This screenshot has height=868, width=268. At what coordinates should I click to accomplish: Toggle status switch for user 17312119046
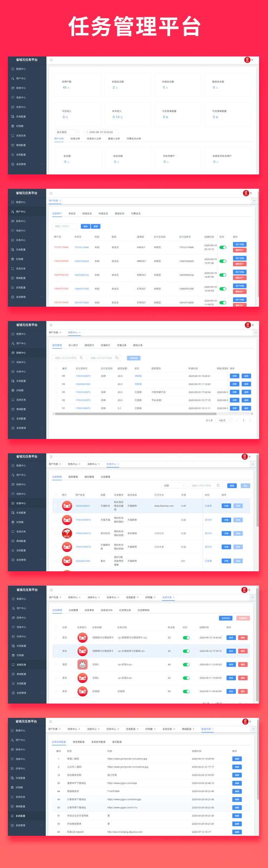[x=223, y=247]
